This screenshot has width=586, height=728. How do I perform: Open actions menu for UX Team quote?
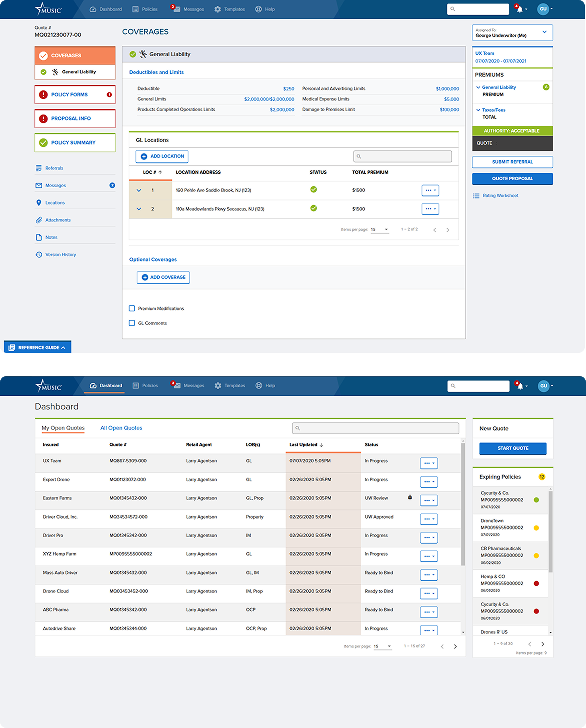(428, 463)
